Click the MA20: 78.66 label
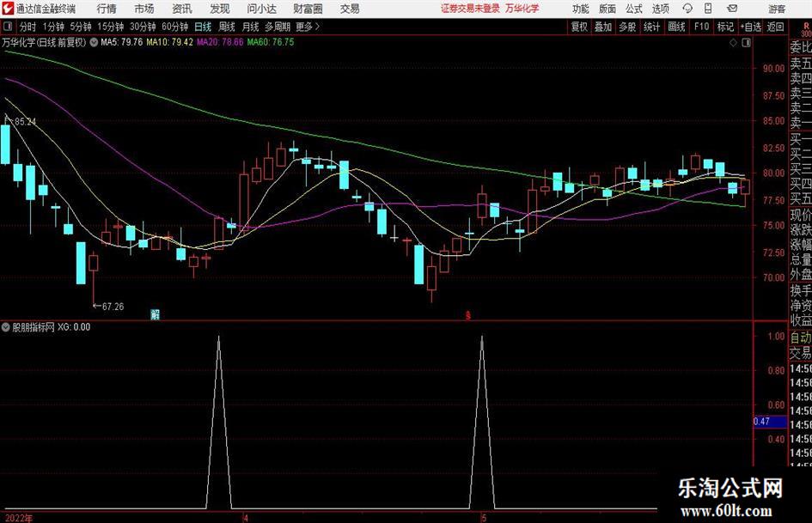 220,42
